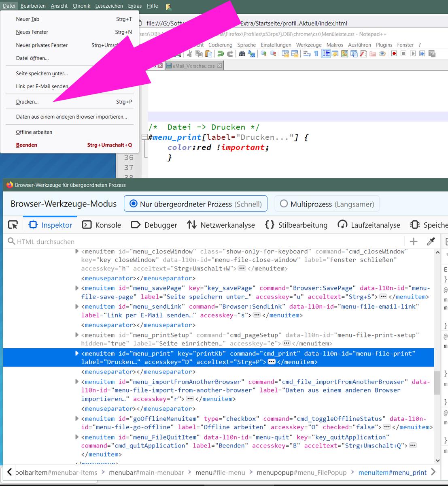Choose Drucken... from the Datei menu
The height and width of the screenshot is (486, 448).
click(x=28, y=102)
